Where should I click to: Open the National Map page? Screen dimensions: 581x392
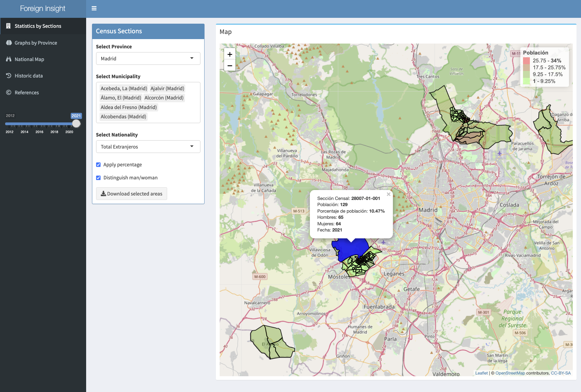(43, 59)
